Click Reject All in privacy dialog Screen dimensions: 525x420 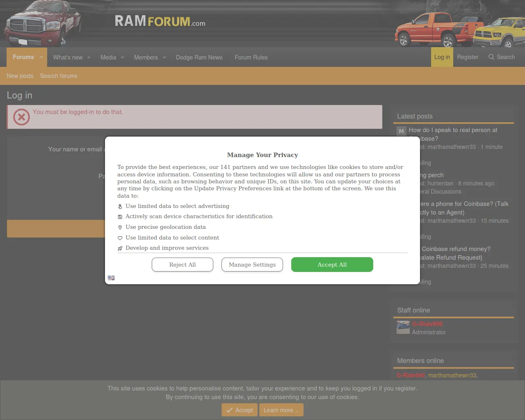(x=183, y=265)
